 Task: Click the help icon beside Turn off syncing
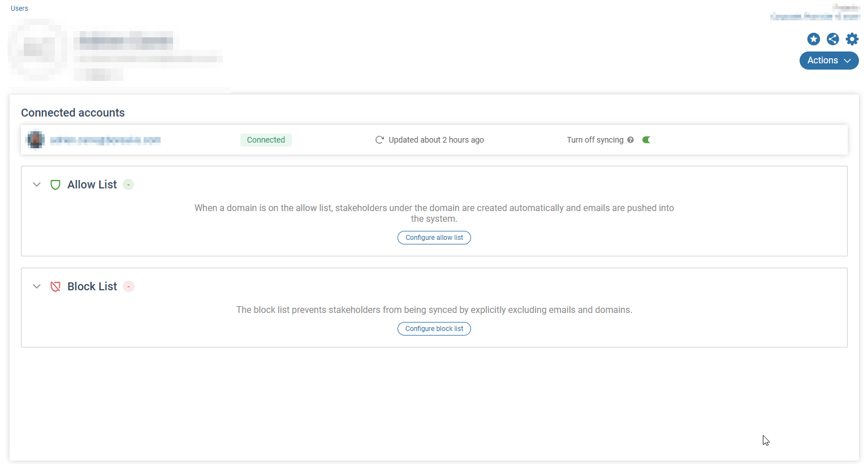(631, 140)
